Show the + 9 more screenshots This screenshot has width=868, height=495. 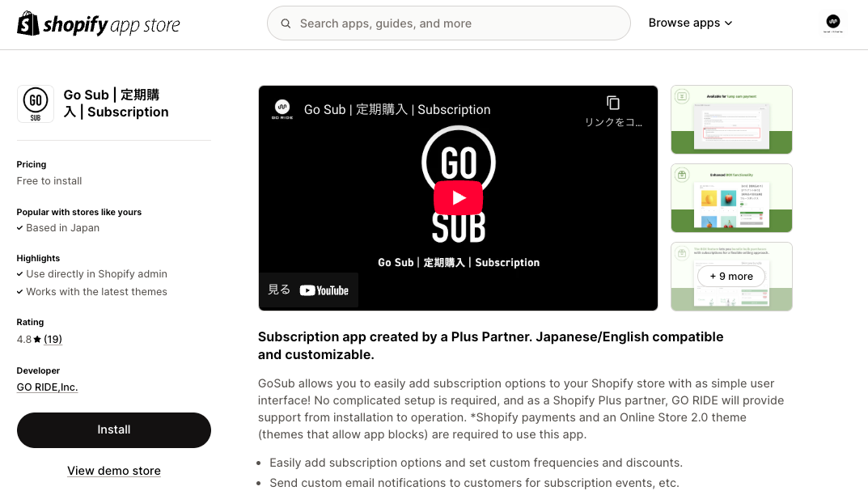coord(731,277)
